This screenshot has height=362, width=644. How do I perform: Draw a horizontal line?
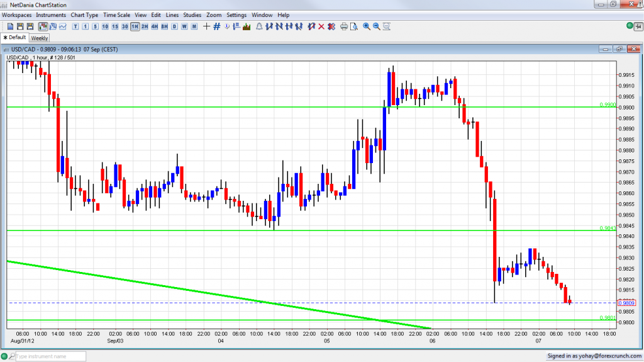tap(289, 26)
